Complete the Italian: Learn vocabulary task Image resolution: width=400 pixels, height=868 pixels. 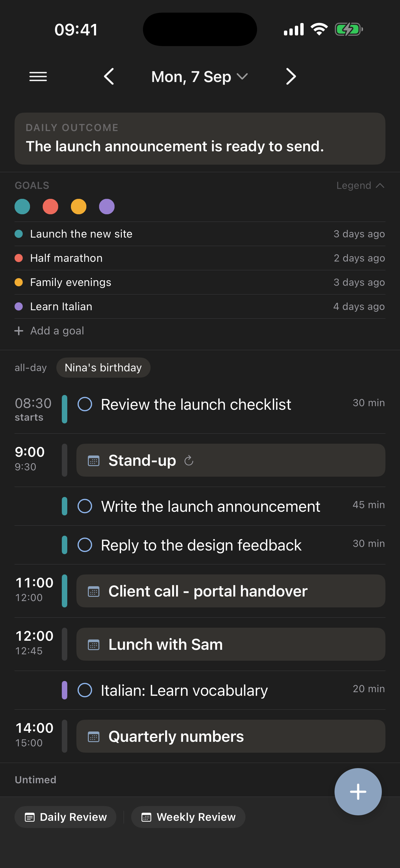pos(85,690)
